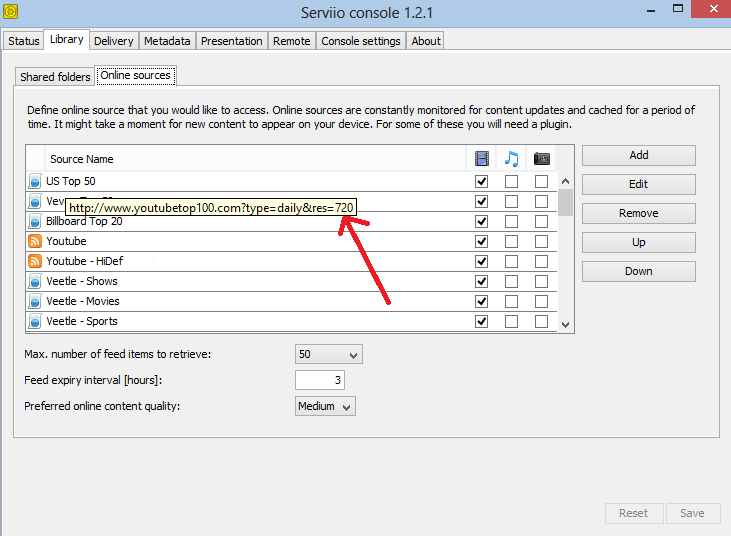Viewport: 731px width, 536px height.
Task: Click the globe icon beside Veetle - Shows
Action: tap(35, 282)
